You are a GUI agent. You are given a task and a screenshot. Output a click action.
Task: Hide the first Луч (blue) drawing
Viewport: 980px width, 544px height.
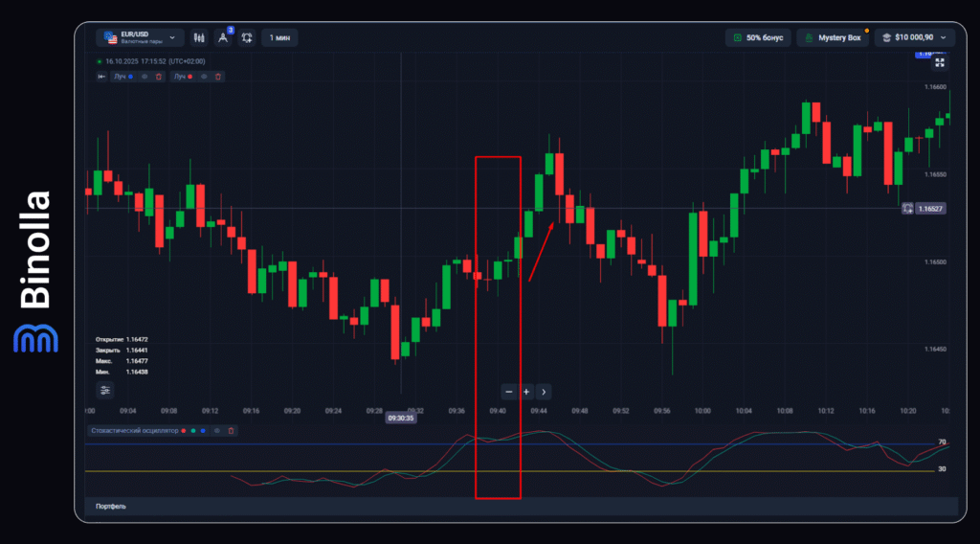145,76
